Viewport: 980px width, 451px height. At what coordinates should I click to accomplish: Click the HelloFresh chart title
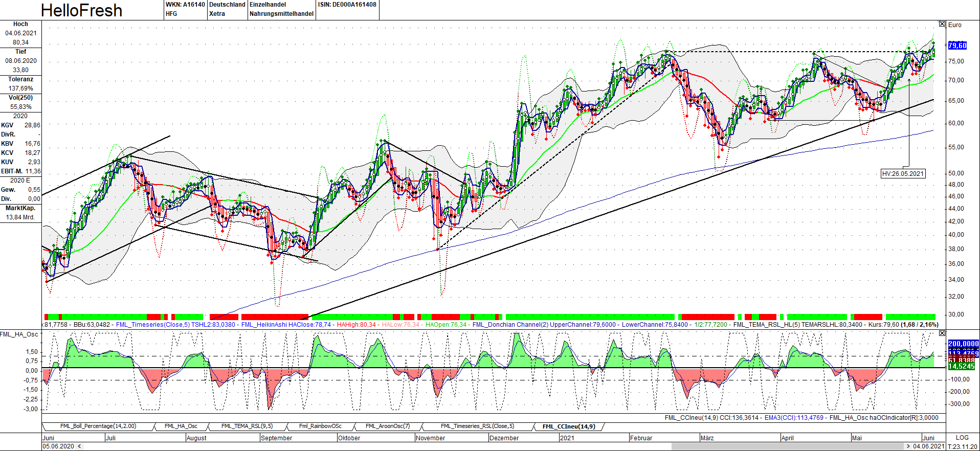[81, 10]
